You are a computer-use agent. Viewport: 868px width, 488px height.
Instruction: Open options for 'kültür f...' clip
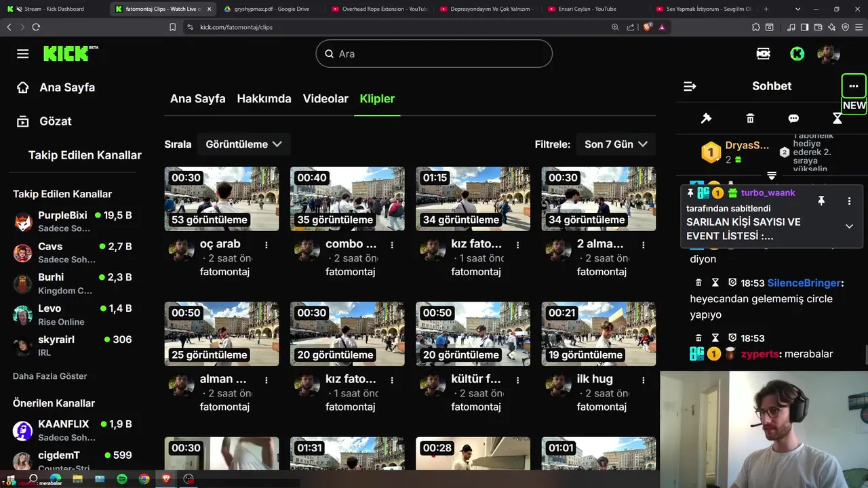[518, 380]
